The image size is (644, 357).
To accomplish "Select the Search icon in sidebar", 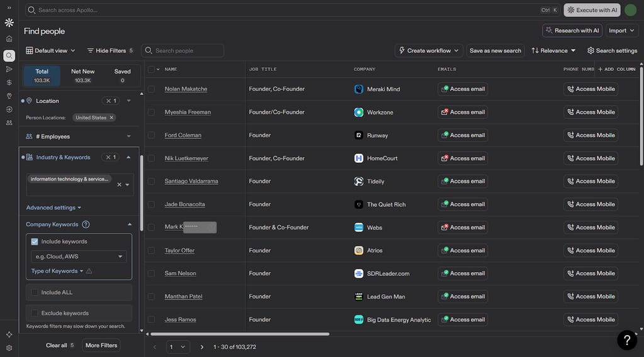I will [x=9, y=55].
